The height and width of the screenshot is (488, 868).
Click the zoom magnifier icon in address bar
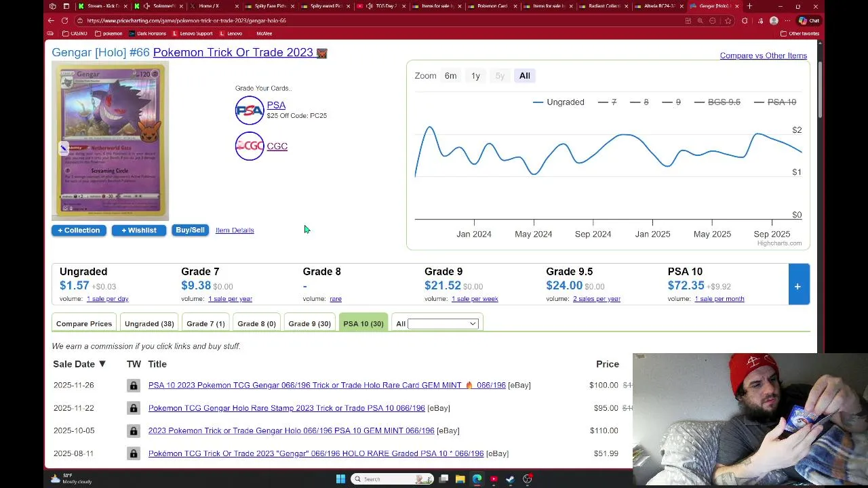(x=700, y=20)
